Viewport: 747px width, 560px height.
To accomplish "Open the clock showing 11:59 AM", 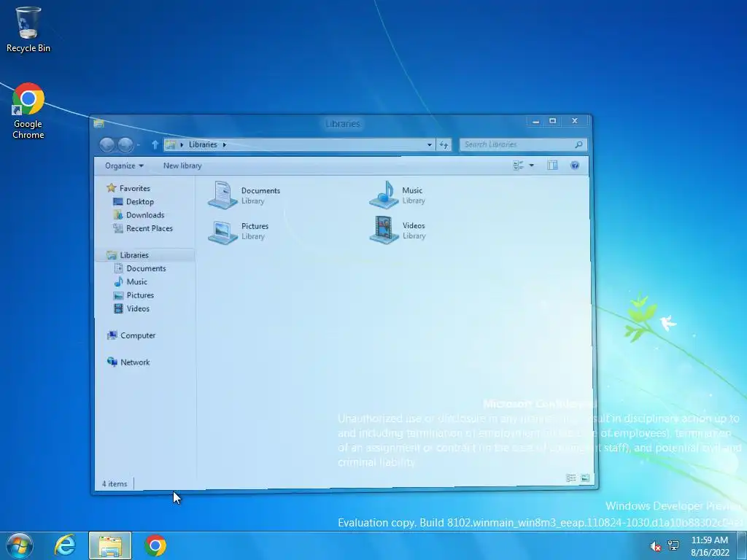I will tap(710, 545).
